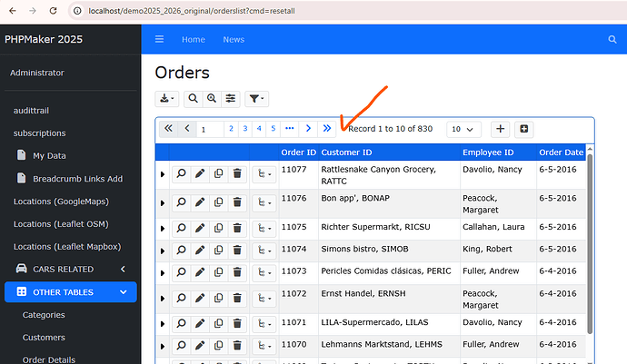This screenshot has height=364, width=627.
Task: Open the News menu item
Action: point(234,40)
